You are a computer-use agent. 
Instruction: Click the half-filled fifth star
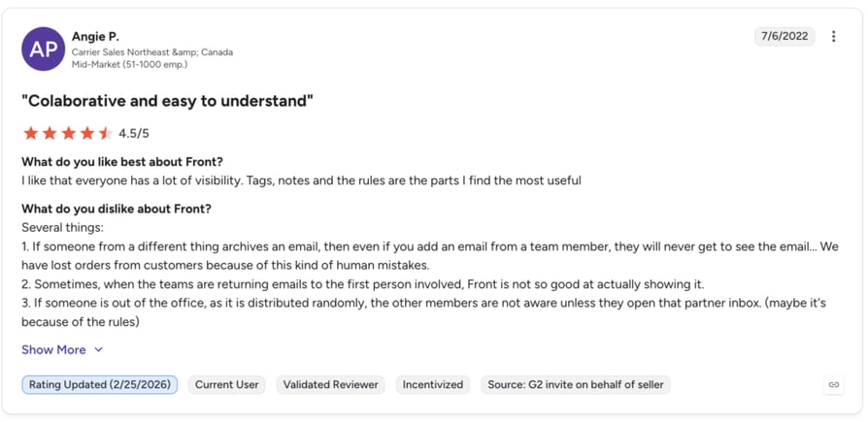pyautogui.click(x=105, y=133)
